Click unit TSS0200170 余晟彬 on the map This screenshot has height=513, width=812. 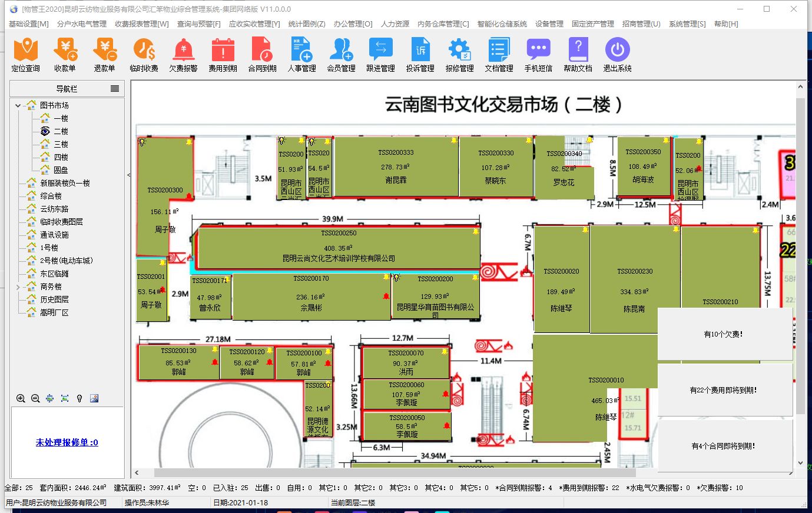pyautogui.click(x=311, y=296)
